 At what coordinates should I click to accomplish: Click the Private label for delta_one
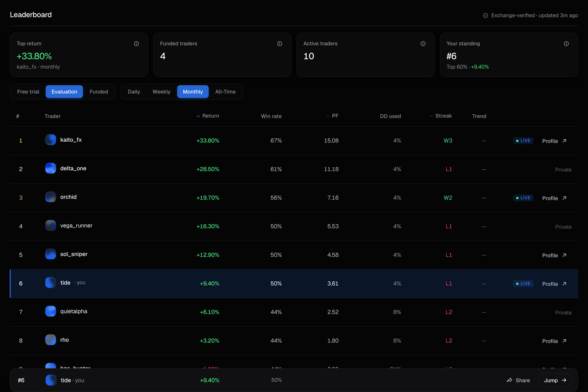point(563,169)
